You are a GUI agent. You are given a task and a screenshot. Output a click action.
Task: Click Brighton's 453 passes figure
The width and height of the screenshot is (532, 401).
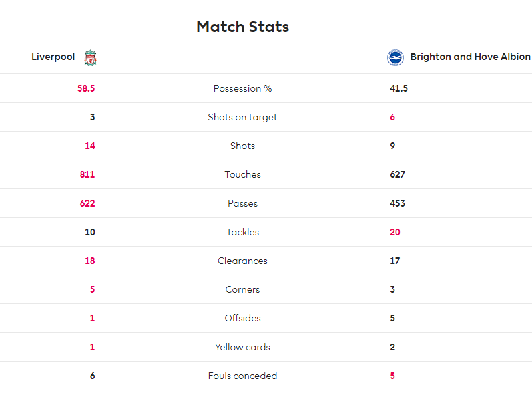[x=397, y=203]
